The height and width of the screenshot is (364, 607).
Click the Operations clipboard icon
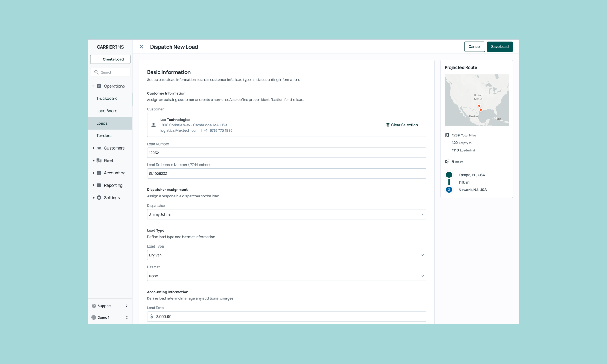click(x=99, y=86)
